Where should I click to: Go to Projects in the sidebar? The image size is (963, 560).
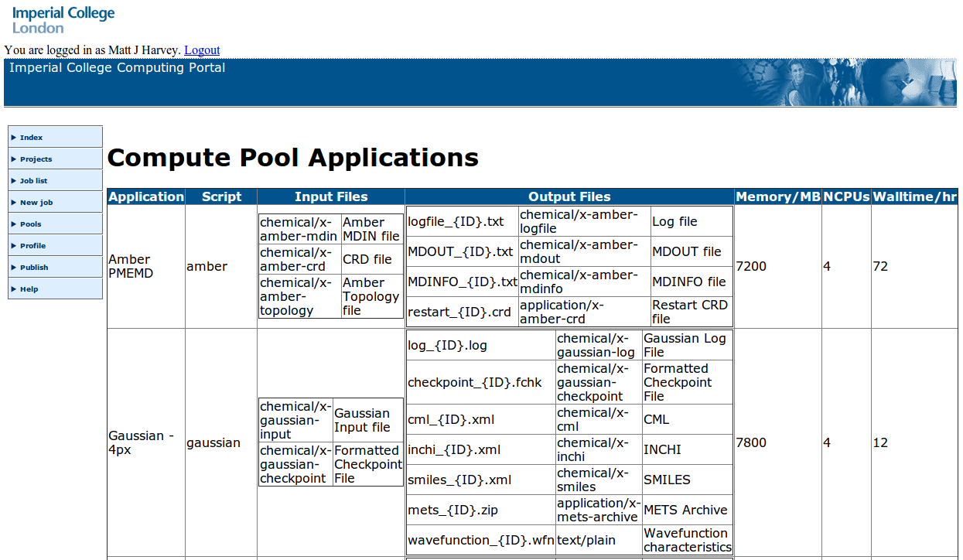(36, 159)
